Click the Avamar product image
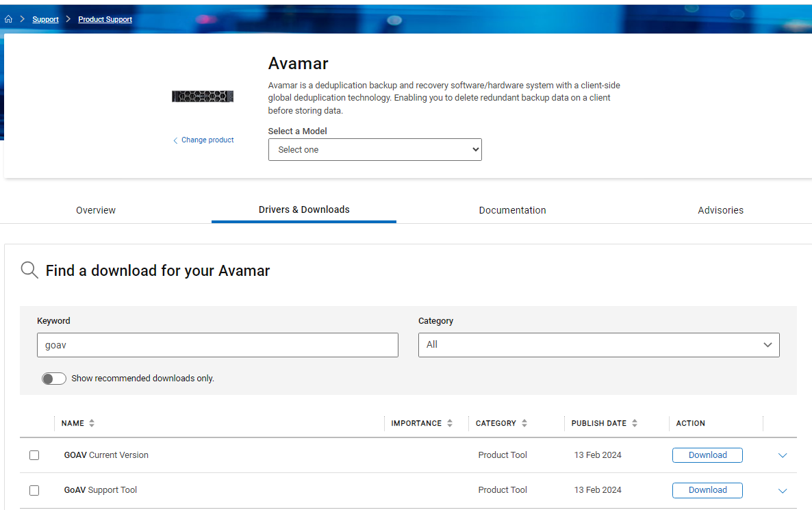Viewport: 812px width, 510px height. point(202,96)
